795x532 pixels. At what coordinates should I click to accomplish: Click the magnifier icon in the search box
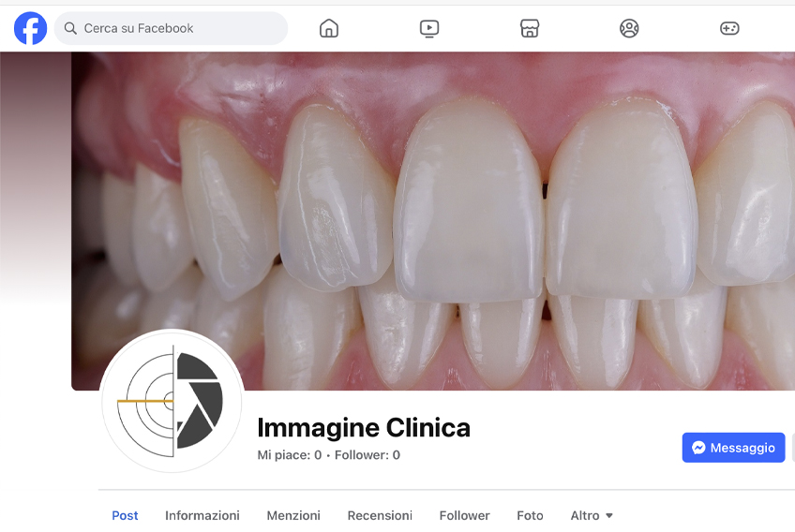coord(70,28)
